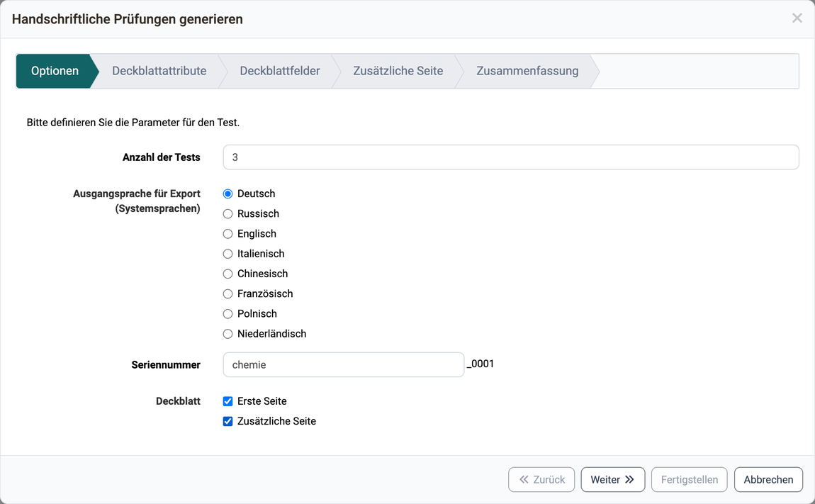The image size is (815, 504).
Task: Open the Zusätzliche Seite step tab
Action: coord(398,71)
